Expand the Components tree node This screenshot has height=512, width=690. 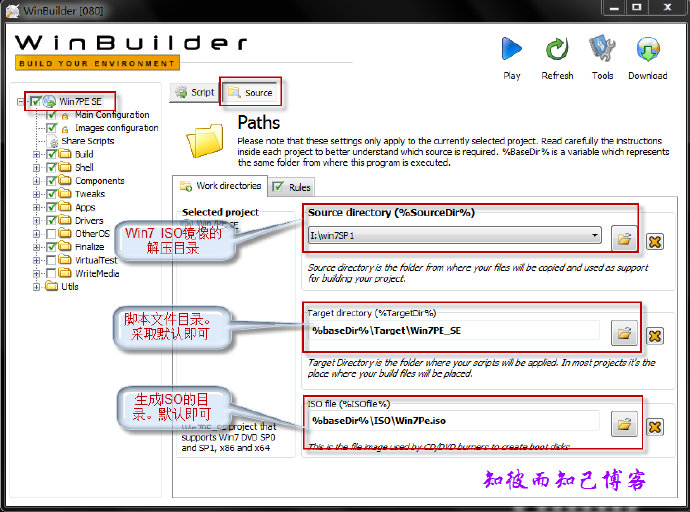[37, 181]
